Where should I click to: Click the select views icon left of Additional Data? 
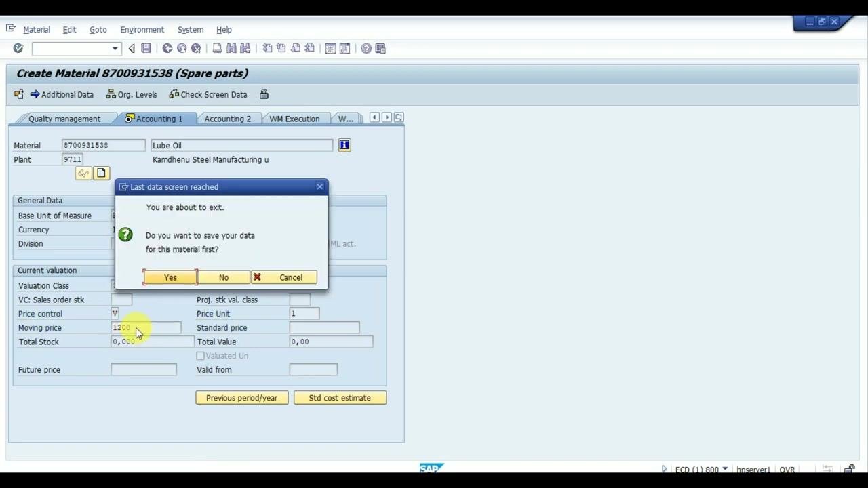(x=19, y=94)
